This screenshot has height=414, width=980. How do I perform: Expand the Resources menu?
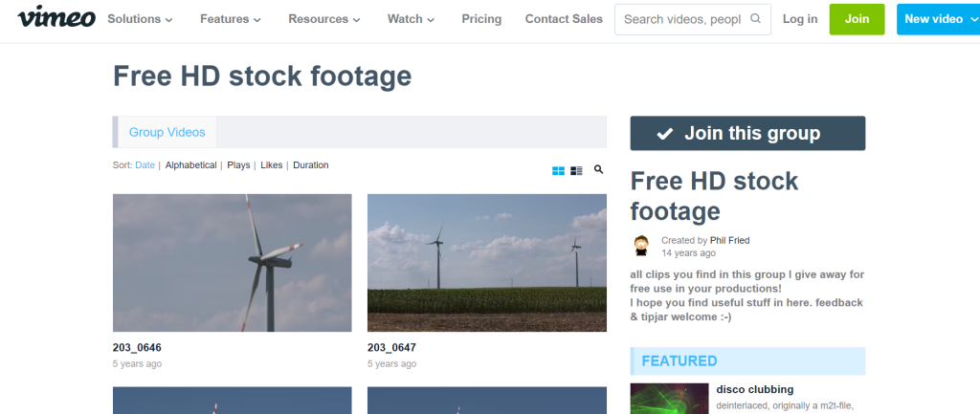(324, 19)
